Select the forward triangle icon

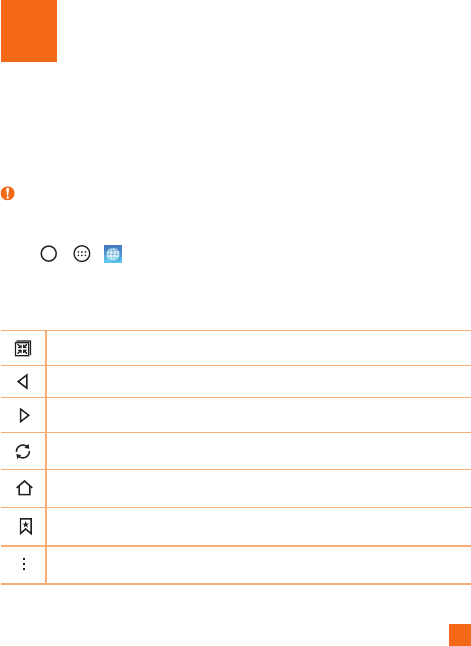pos(24,415)
